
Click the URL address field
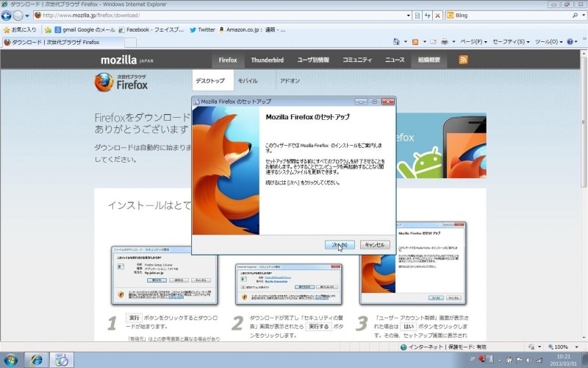[x=219, y=15]
